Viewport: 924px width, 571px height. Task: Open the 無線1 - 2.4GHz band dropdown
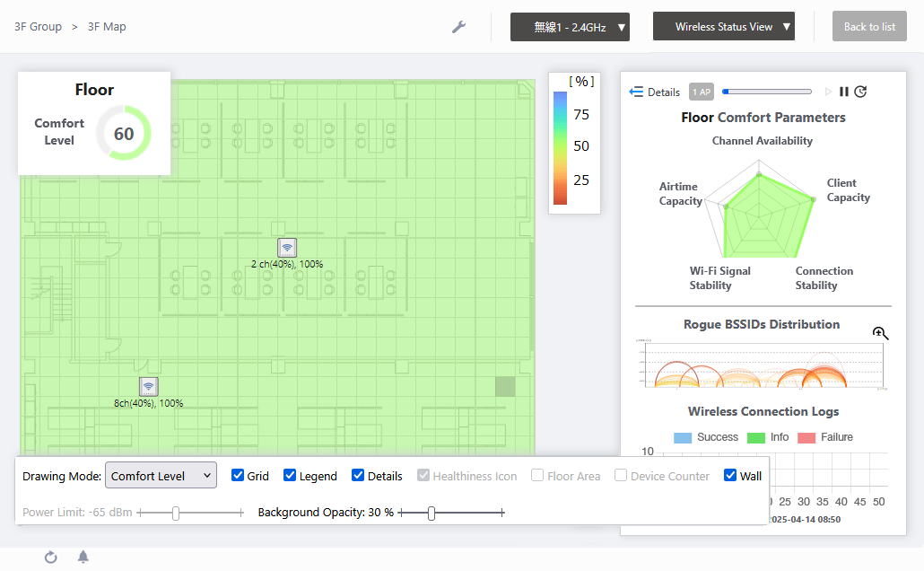coord(570,27)
